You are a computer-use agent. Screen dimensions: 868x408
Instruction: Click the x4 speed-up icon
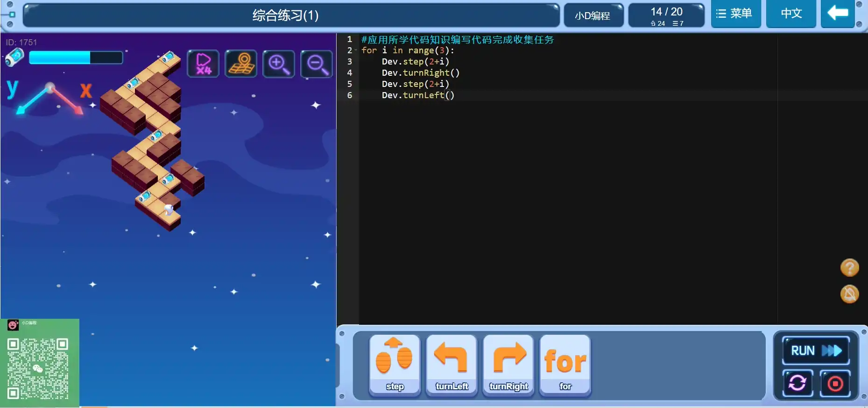pyautogui.click(x=203, y=64)
